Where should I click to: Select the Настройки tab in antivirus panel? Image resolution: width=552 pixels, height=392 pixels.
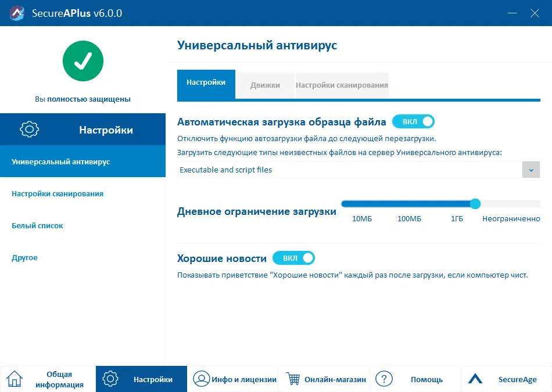click(x=206, y=84)
